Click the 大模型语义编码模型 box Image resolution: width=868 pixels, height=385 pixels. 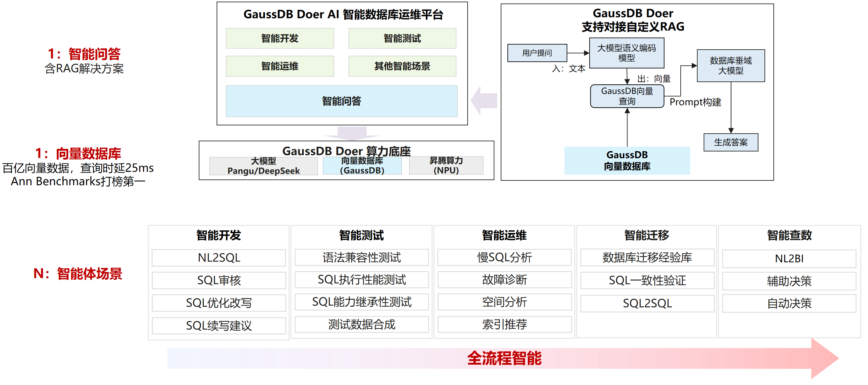click(627, 53)
